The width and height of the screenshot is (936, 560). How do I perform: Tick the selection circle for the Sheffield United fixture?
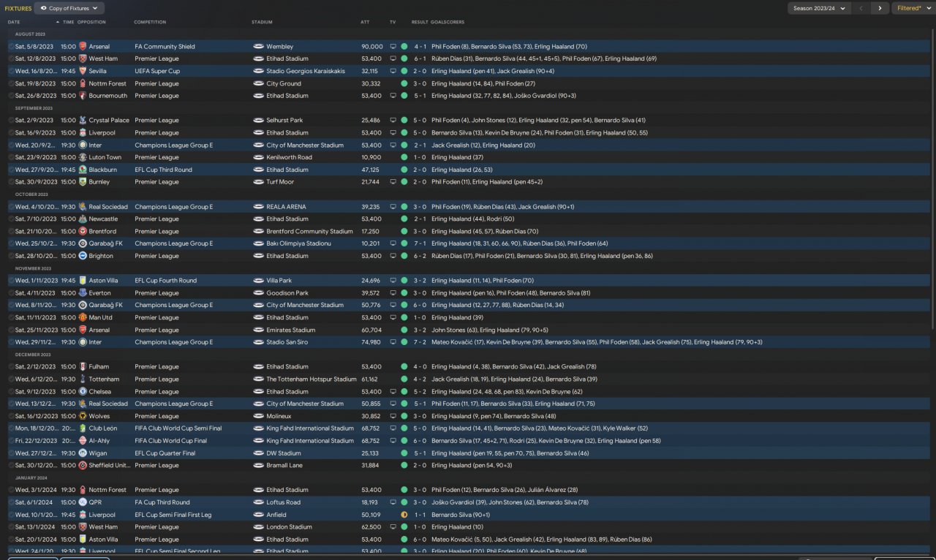(11, 466)
